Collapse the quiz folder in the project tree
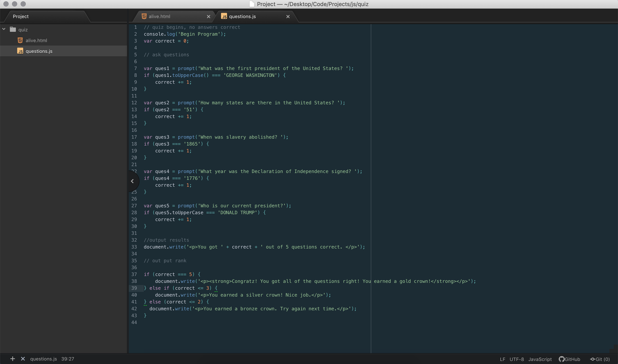The image size is (618, 364). point(4,29)
